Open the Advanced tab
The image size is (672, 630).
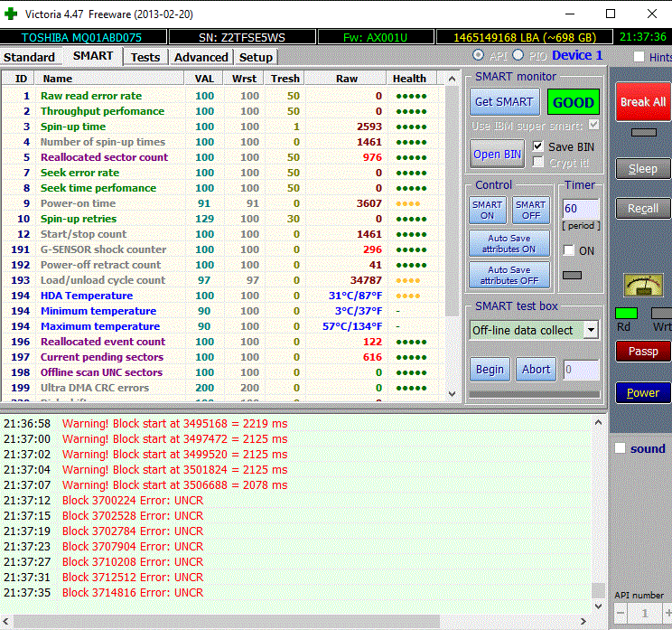(x=201, y=57)
